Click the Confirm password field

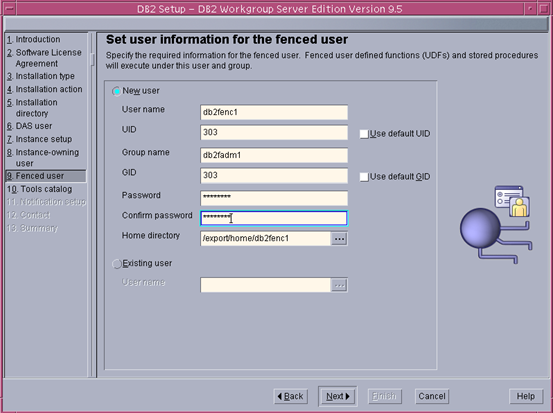pyautogui.click(x=274, y=218)
